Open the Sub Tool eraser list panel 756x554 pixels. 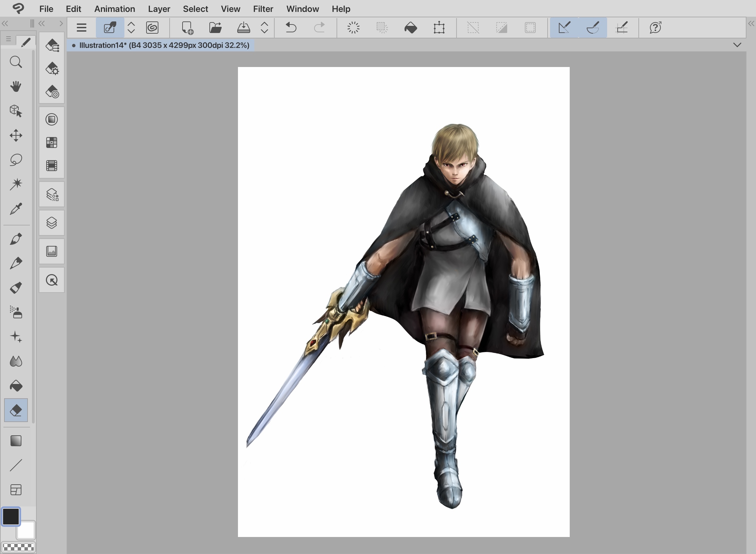[x=52, y=45]
